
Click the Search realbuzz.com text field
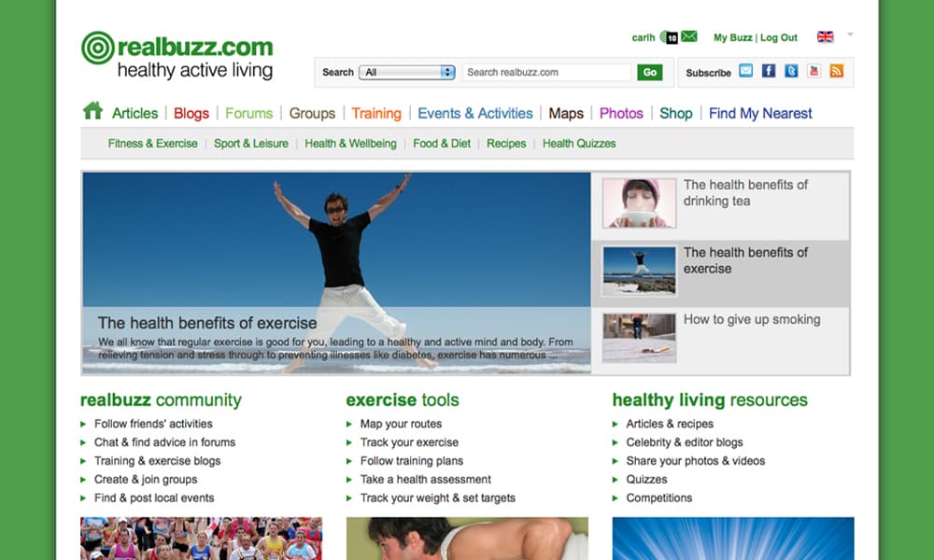546,72
